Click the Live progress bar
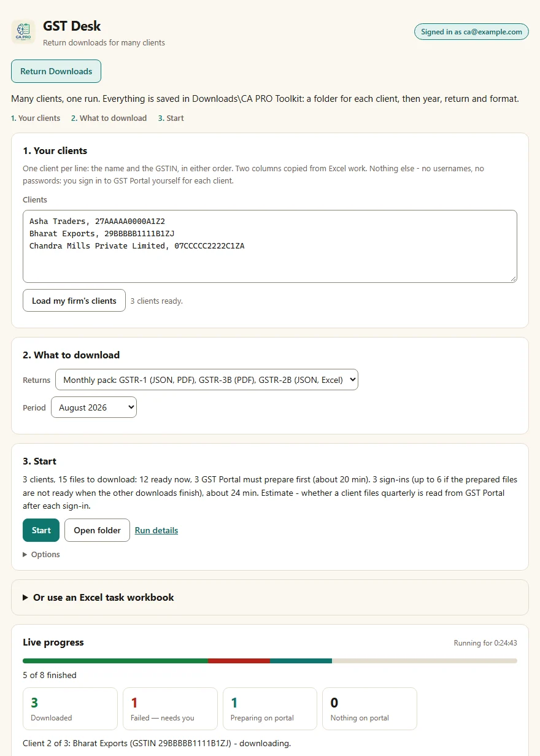This screenshot has height=756, width=540. click(270, 661)
